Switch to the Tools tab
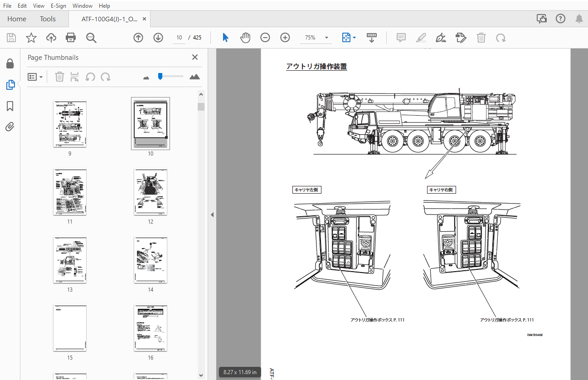This screenshot has height=380, width=588. (48, 19)
